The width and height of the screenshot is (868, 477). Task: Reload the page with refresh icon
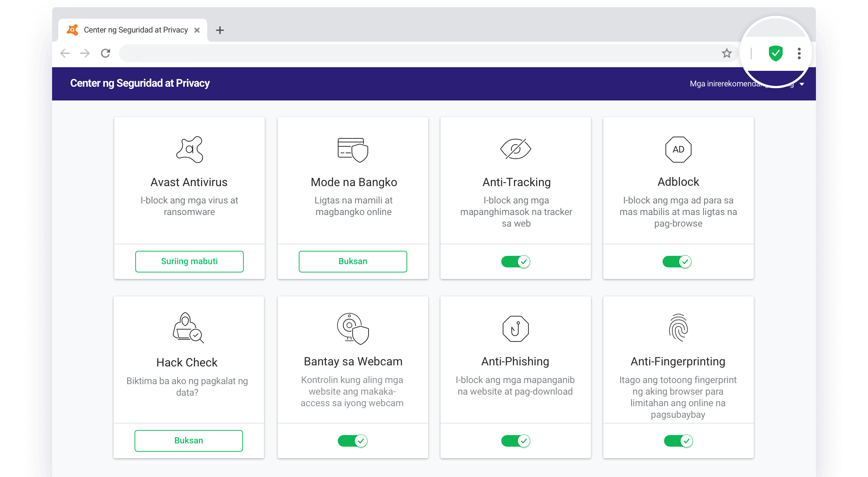pyautogui.click(x=105, y=53)
